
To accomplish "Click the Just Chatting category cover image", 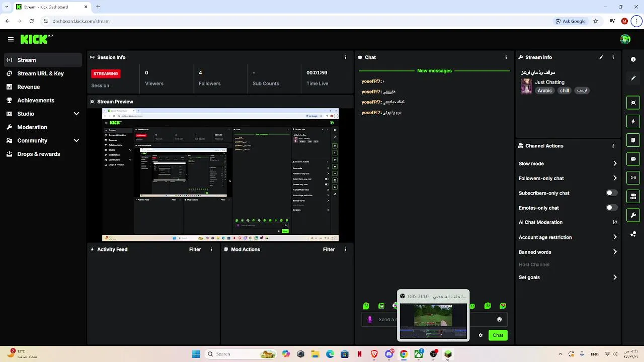I will [x=526, y=86].
